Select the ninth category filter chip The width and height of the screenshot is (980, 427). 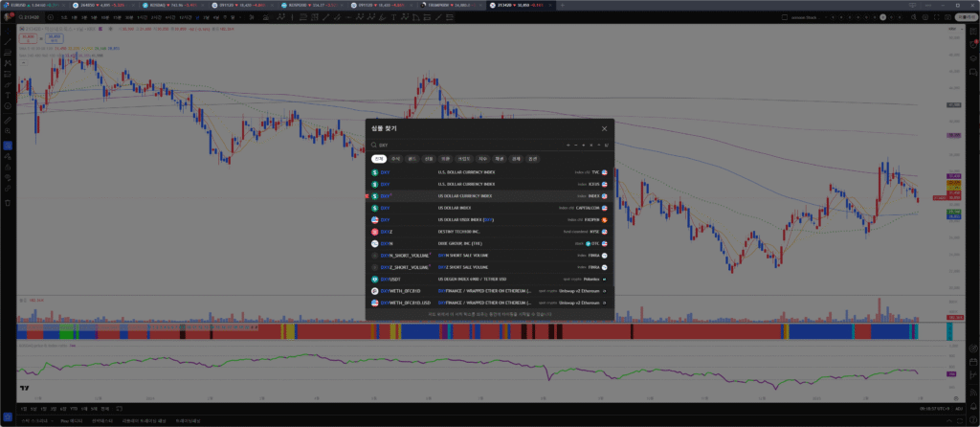516,159
